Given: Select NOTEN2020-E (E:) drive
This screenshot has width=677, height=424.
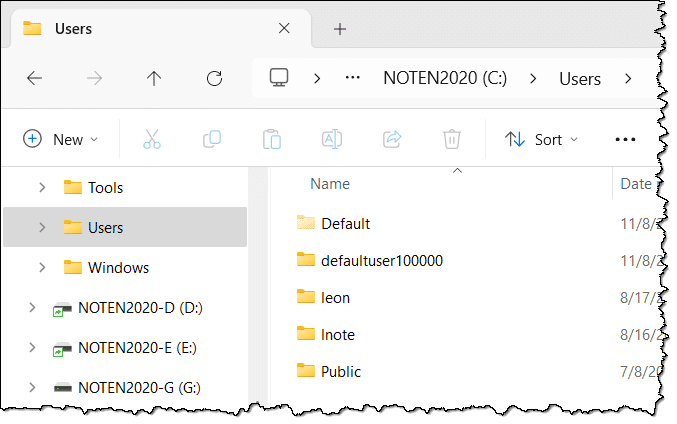Looking at the screenshot, I should (125, 348).
